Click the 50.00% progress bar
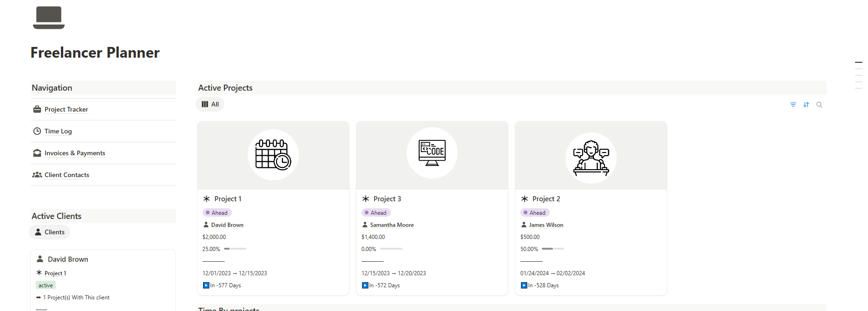This screenshot has height=311, width=868. click(x=553, y=249)
